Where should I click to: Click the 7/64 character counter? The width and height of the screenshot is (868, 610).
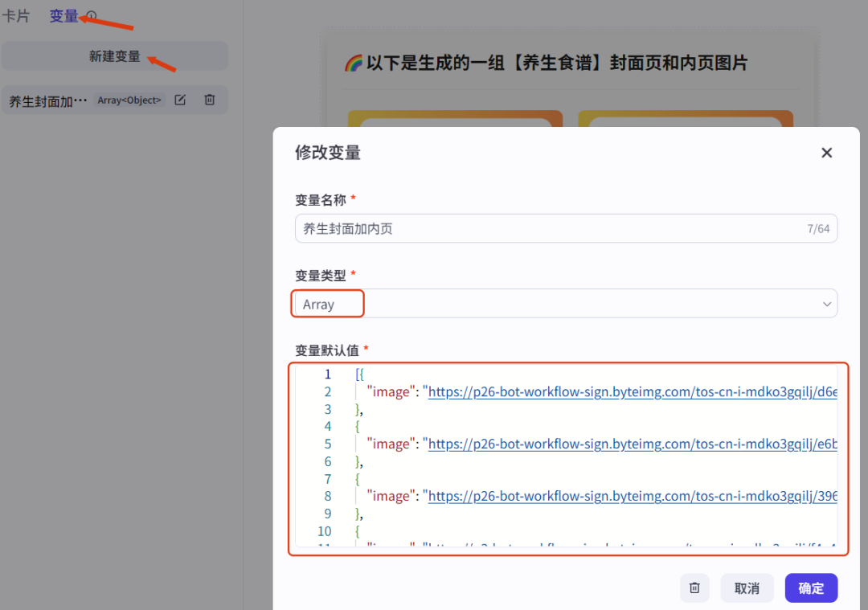point(818,228)
